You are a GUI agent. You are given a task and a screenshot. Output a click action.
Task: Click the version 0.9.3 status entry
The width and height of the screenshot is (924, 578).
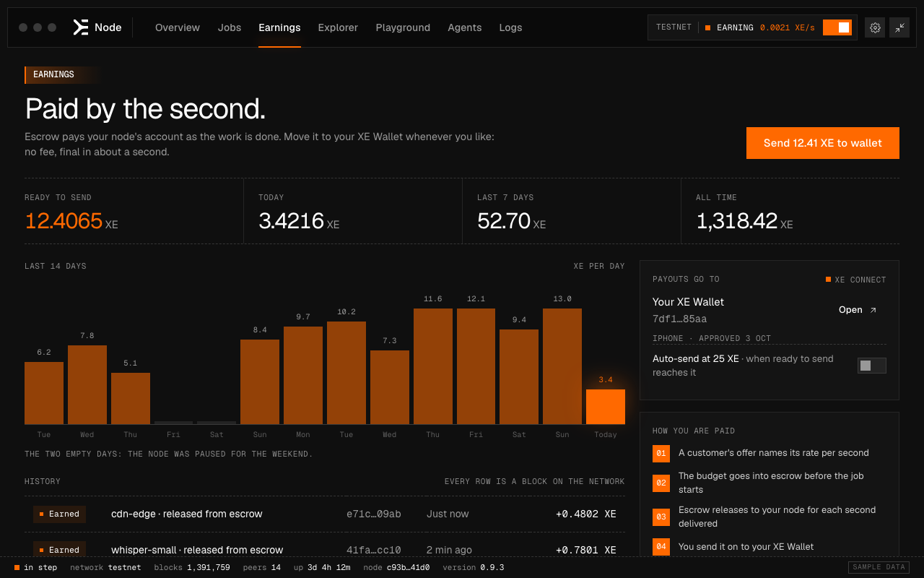point(474,567)
